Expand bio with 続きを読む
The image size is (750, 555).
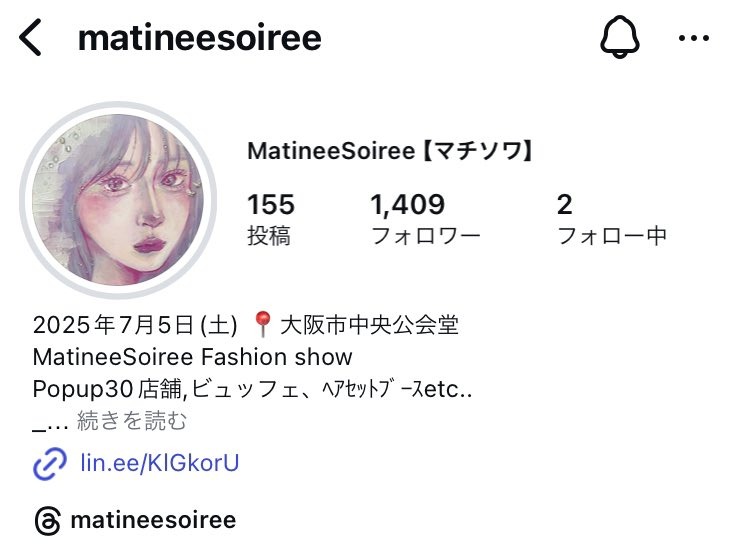132,421
